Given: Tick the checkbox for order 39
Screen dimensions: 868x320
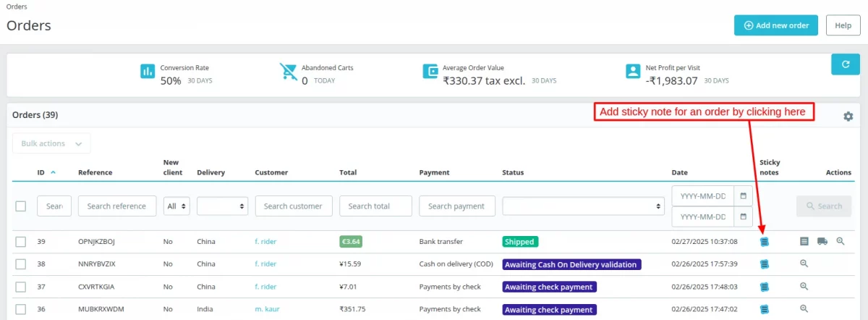Looking at the screenshot, I should pyautogui.click(x=21, y=242).
